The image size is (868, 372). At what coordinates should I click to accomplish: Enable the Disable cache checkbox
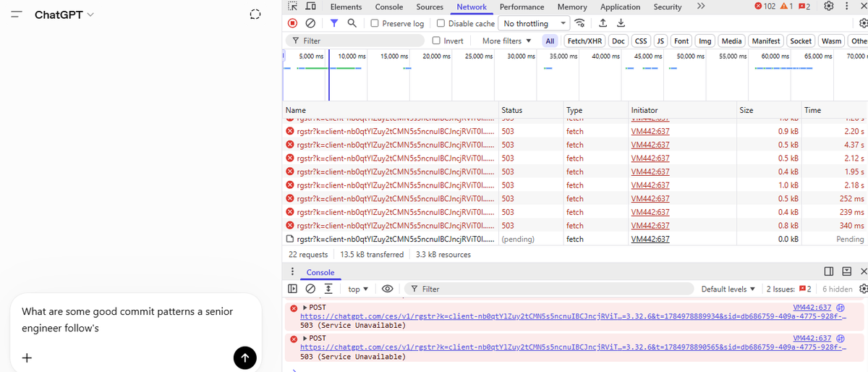441,23
